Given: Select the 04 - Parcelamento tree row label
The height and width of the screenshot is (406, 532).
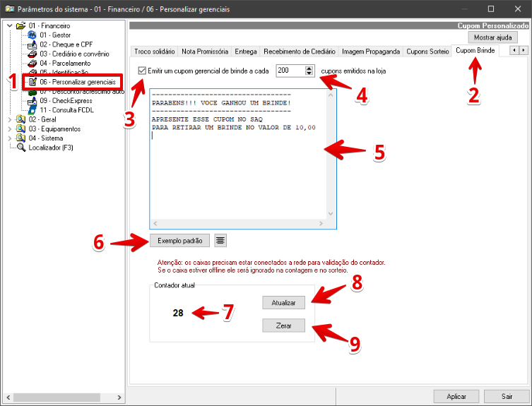Looking at the screenshot, I should pos(65,64).
